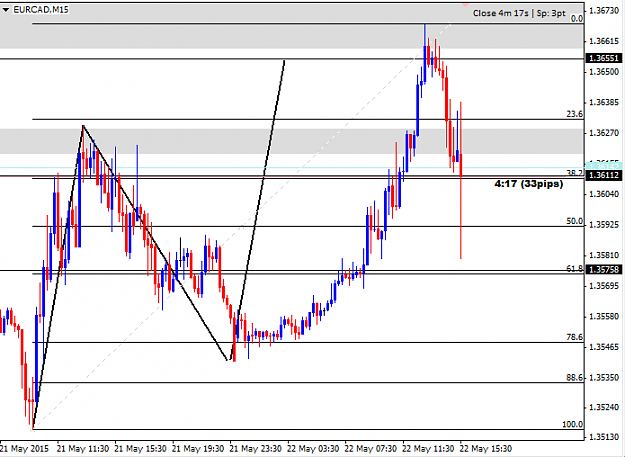Click the 1.35580 price scale value

(604, 316)
